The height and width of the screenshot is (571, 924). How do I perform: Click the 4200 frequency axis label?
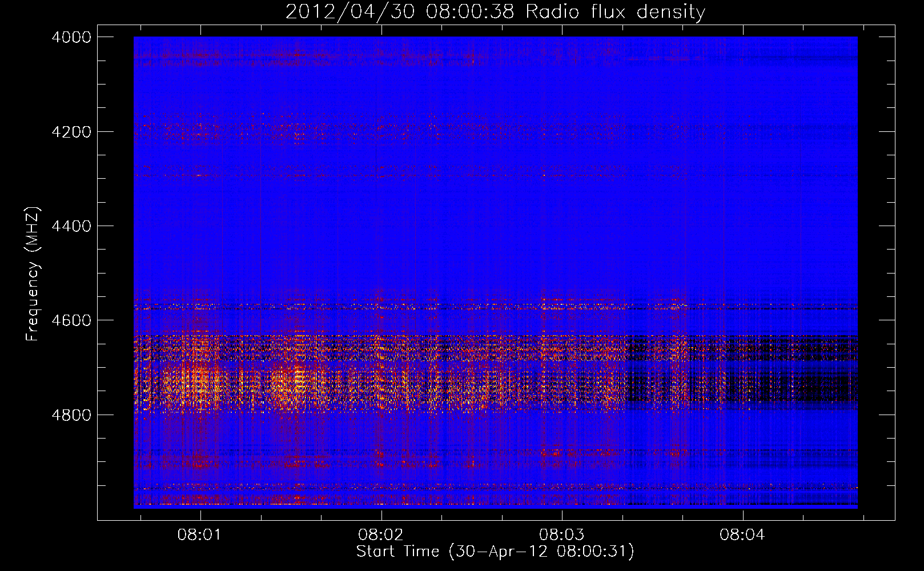71,132
